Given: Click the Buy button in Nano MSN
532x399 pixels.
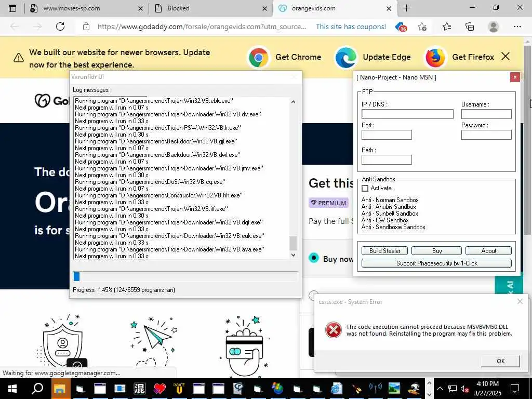Looking at the screenshot, I should [x=436, y=251].
